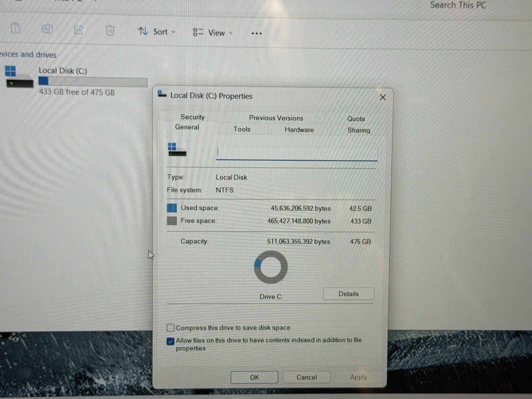
Task: Click the drive icon in Properties dialog
Action: coord(177,150)
